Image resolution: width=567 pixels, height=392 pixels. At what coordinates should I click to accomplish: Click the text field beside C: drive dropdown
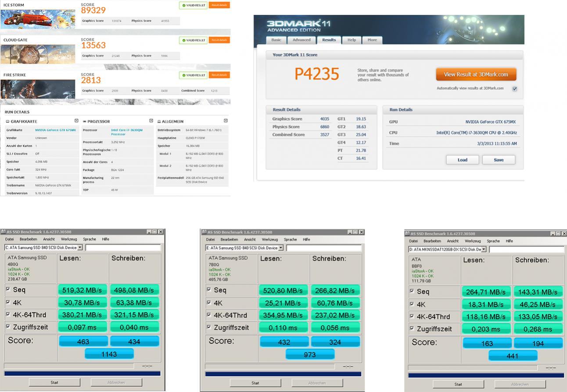coord(123,248)
